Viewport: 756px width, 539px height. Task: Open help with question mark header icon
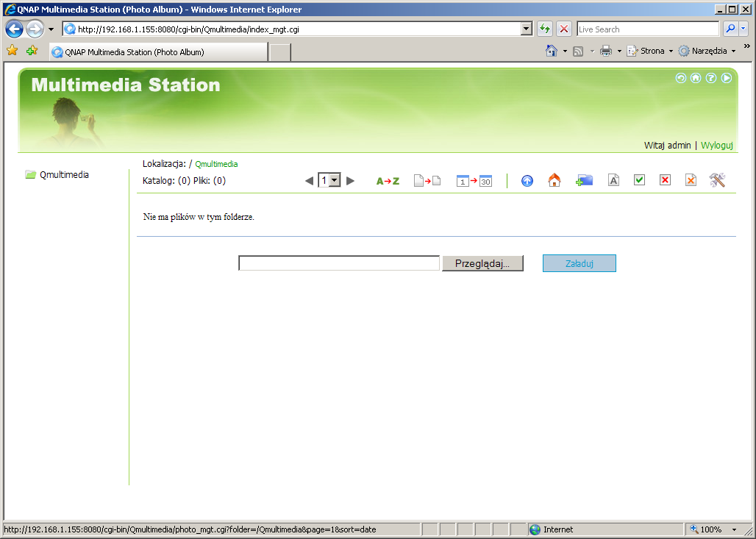point(711,78)
